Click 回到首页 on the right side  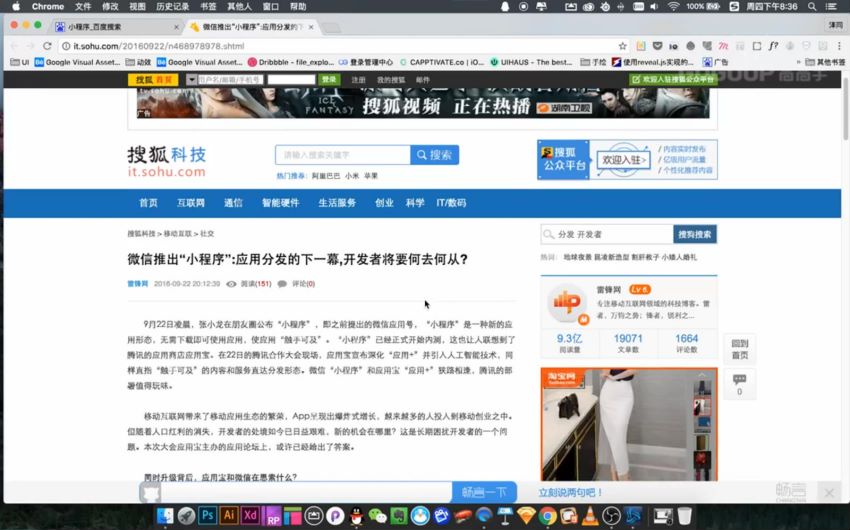tap(739, 349)
